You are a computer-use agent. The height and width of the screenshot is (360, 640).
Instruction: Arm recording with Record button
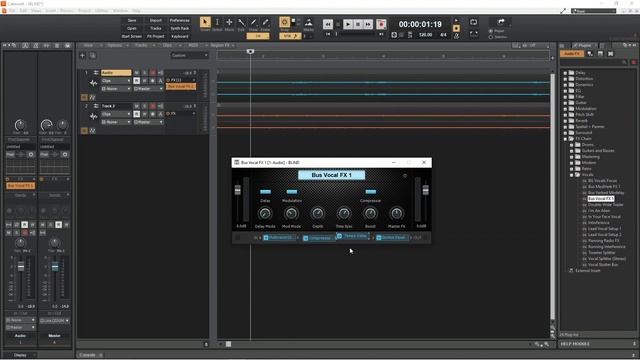click(381, 24)
